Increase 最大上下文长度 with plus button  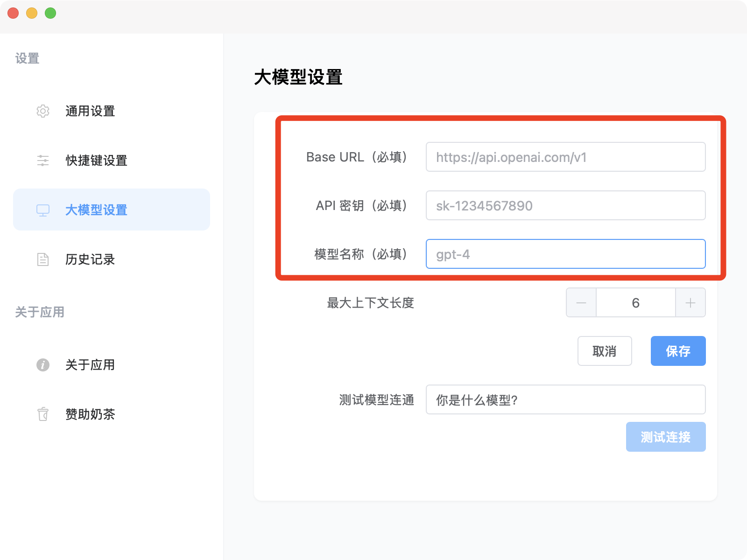(x=691, y=302)
